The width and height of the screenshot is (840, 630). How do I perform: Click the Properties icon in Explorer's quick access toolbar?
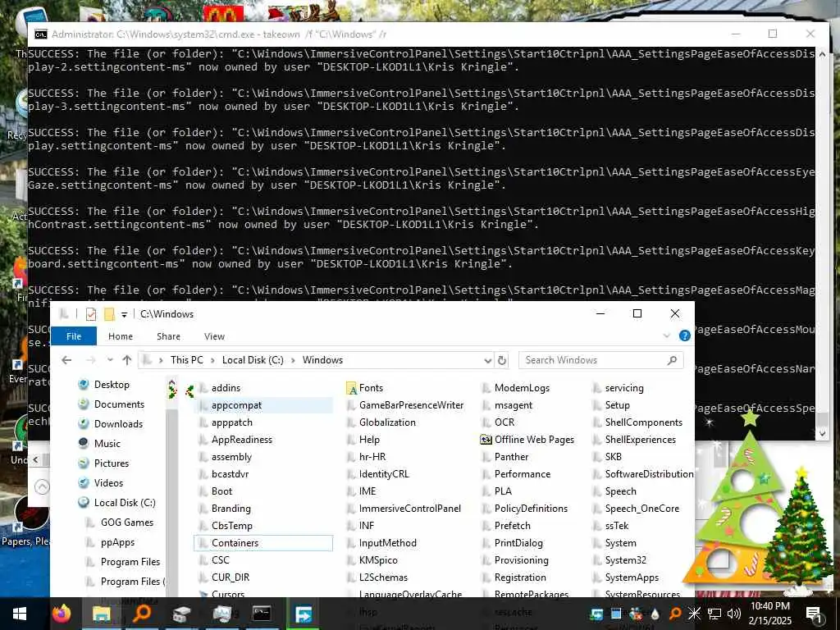pyautogui.click(x=91, y=314)
